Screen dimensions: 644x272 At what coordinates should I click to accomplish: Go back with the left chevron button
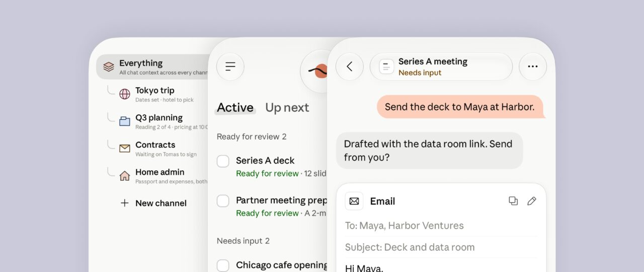pos(350,66)
